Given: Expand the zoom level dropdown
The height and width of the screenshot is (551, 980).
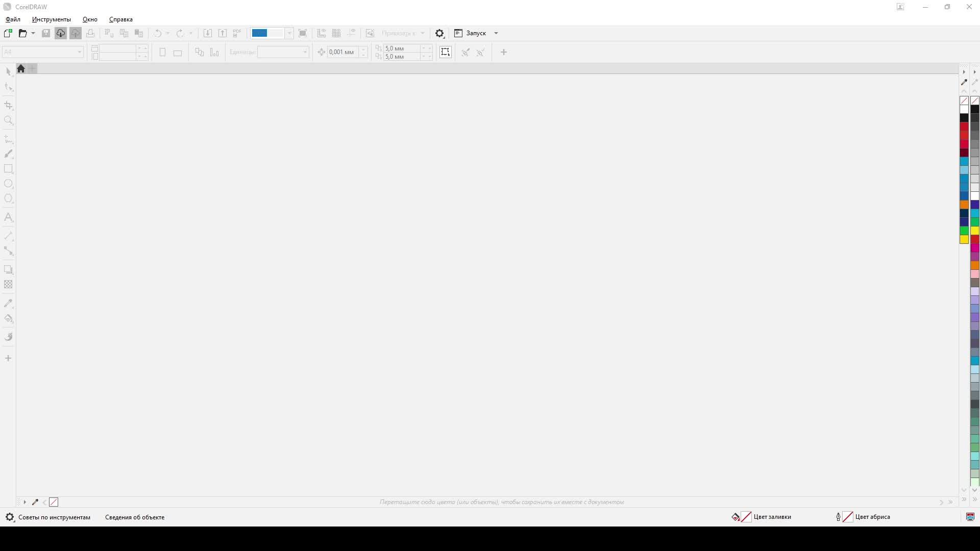Looking at the screenshot, I should point(289,33).
